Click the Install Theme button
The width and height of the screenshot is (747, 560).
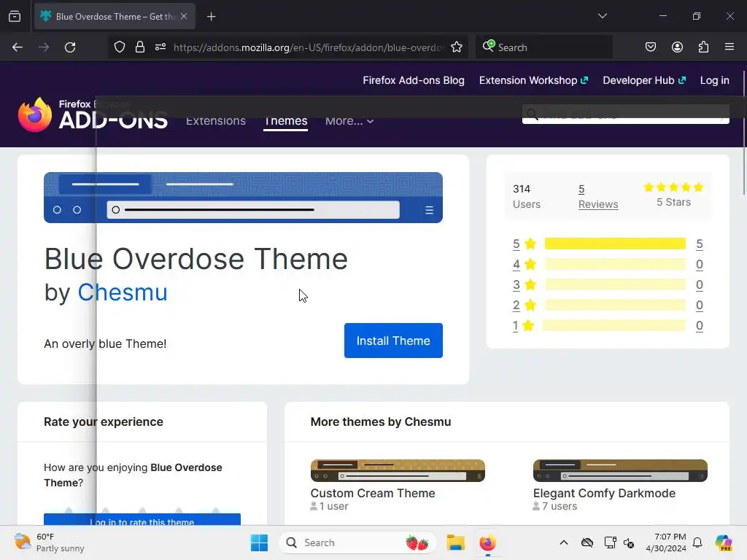pos(393,341)
